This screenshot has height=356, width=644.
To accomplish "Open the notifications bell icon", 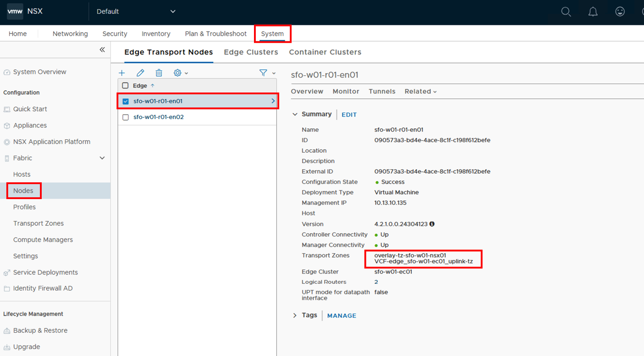I will coord(593,12).
